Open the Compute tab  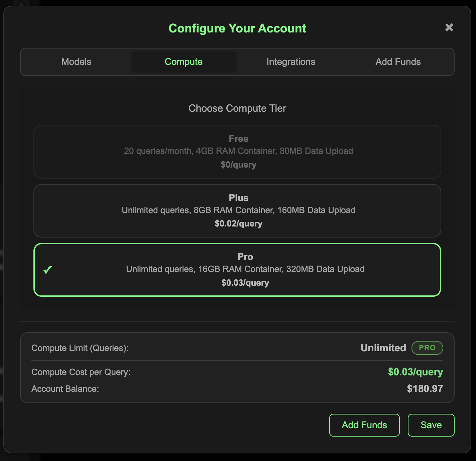pyautogui.click(x=183, y=62)
